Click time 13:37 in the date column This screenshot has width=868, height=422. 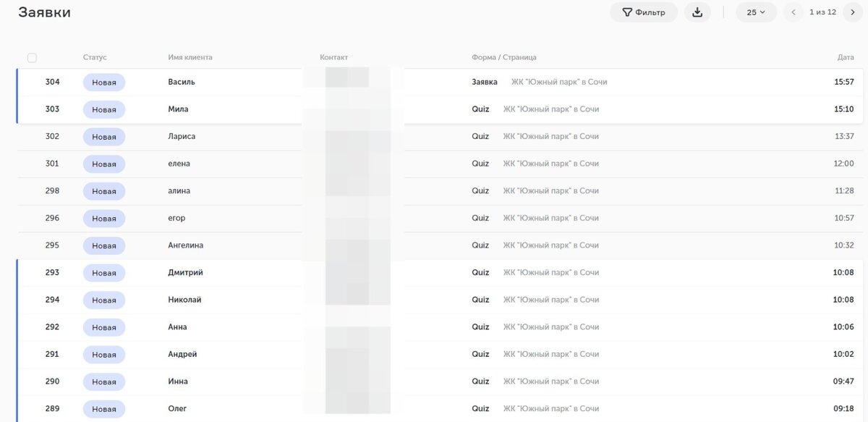844,136
